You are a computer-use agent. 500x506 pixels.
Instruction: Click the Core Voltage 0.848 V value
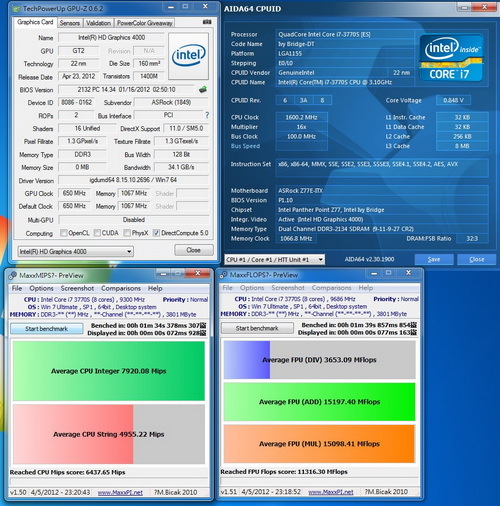pyautogui.click(x=453, y=100)
